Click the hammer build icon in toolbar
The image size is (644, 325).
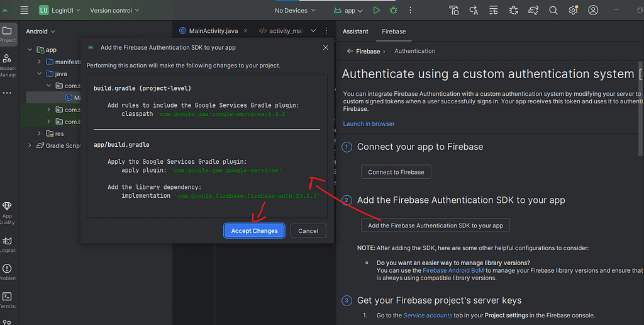pyautogui.click(x=454, y=10)
